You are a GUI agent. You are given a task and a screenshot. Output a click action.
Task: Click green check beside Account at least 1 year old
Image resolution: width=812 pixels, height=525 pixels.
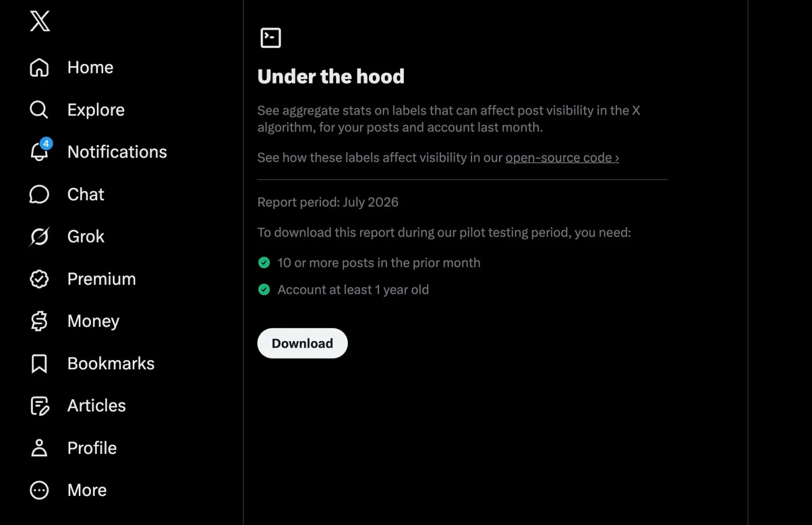tap(264, 289)
